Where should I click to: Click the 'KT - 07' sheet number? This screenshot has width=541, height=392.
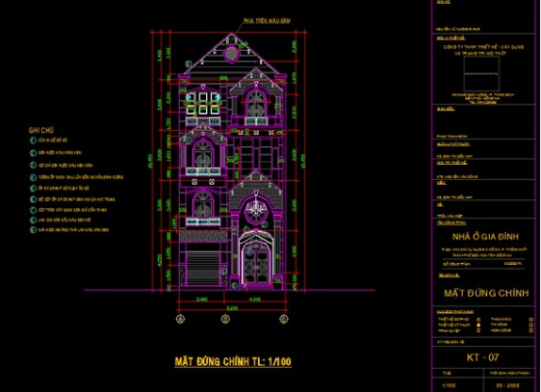(482, 357)
